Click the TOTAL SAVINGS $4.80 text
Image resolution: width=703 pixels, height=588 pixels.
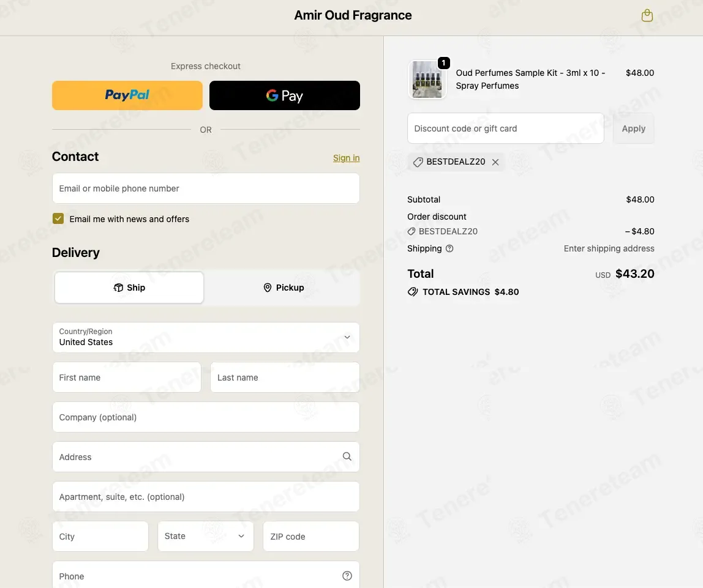tap(471, 292)
